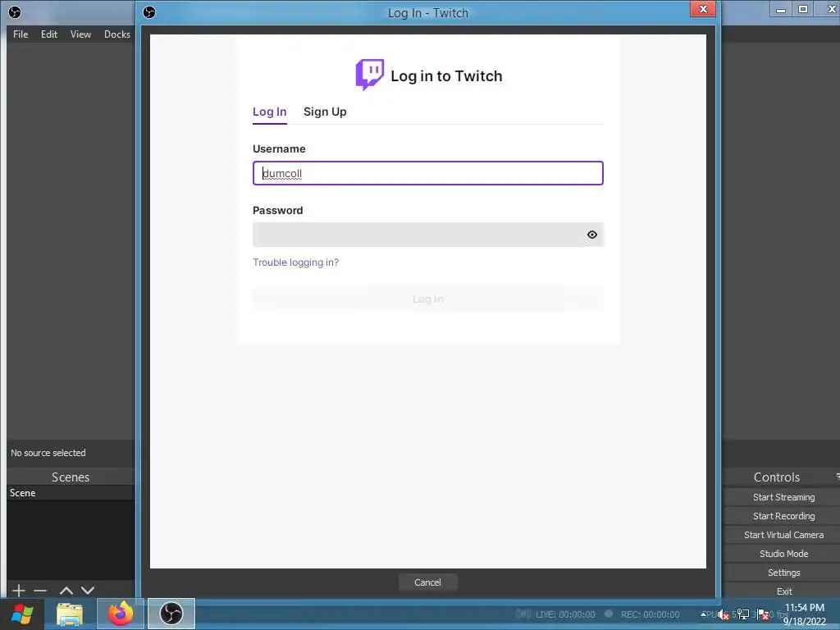Add a scene with the plus icon

(18, 591)
